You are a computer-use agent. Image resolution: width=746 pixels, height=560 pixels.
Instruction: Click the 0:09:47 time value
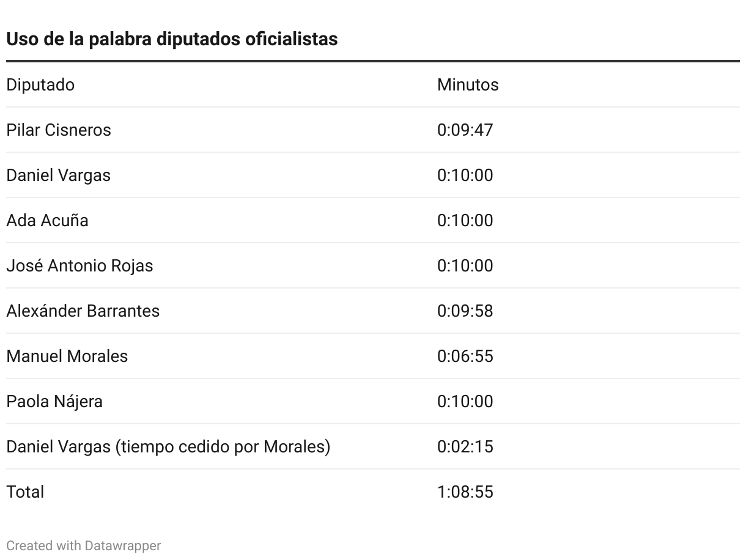click(x=465, y=130)
